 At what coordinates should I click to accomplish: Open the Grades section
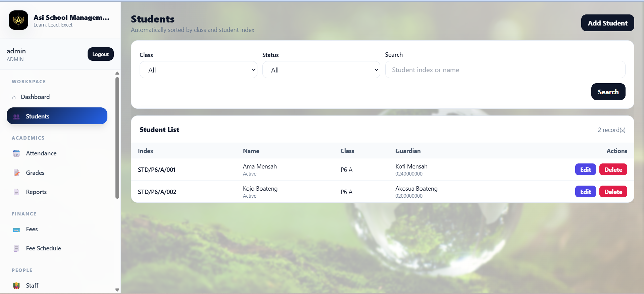click(x=57, y=173)
